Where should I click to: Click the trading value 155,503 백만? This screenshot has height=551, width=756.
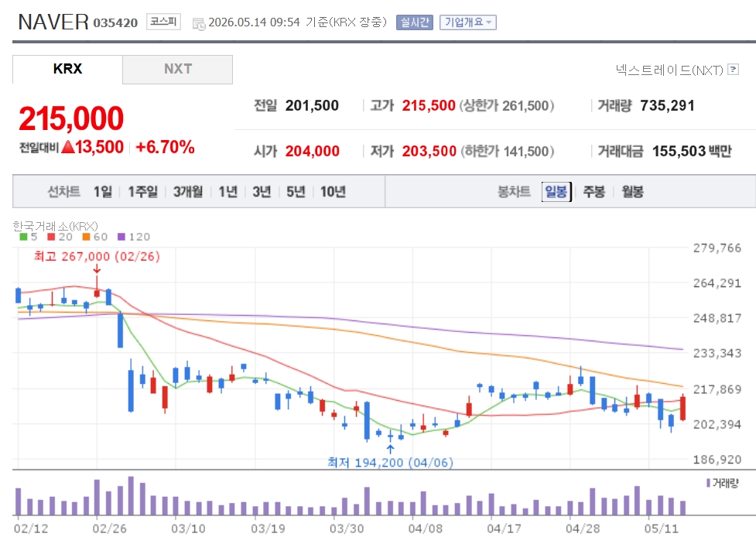692,152
